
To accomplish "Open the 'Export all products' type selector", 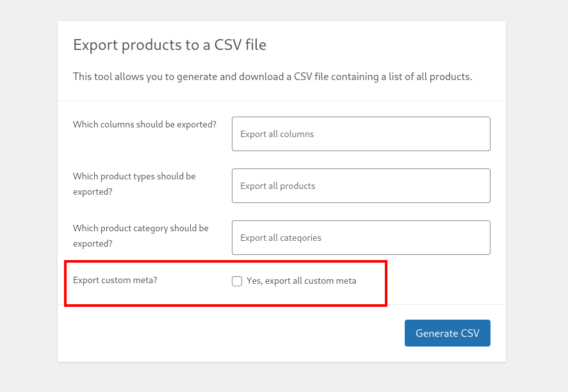I will coord(361,186).
